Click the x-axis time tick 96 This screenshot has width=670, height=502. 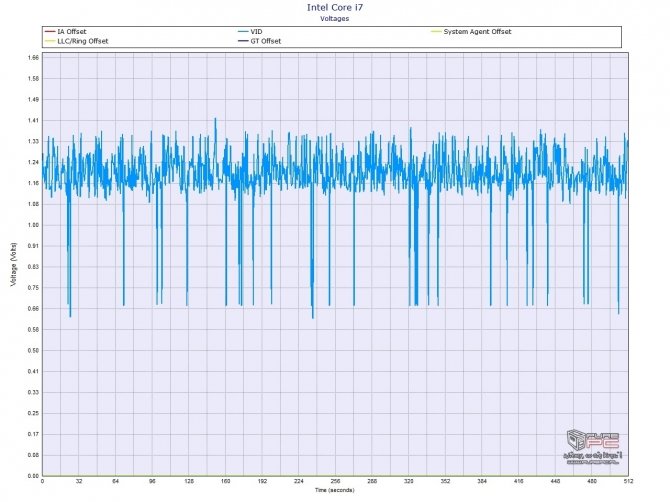pyautogui.click(x=152, y=481)
